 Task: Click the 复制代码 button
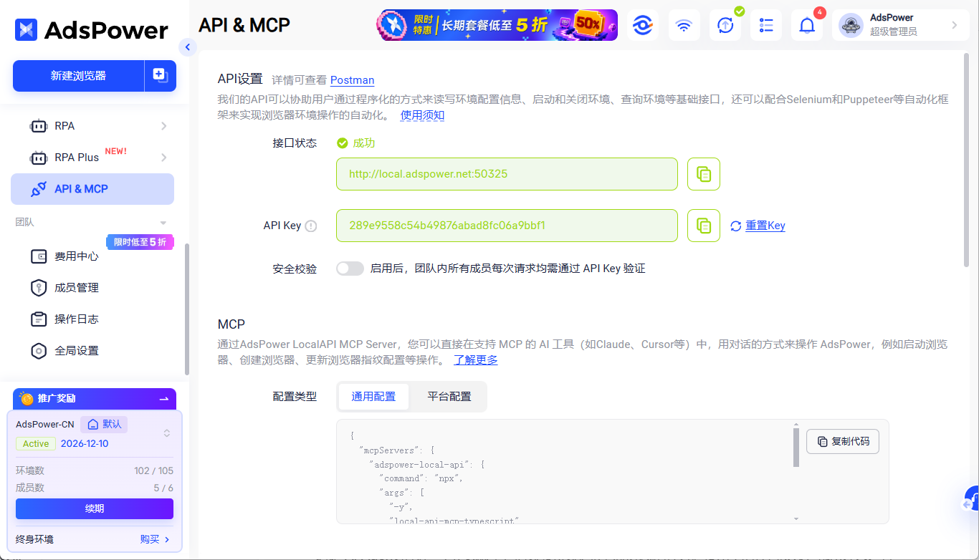pyautogui.click(x=843, y=441)
